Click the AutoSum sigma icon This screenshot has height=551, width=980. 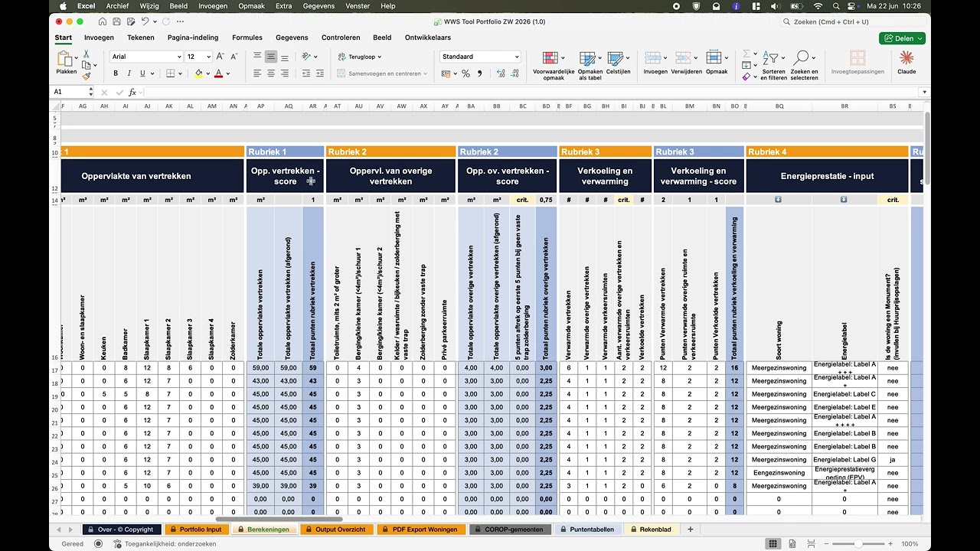pos(746,54)
